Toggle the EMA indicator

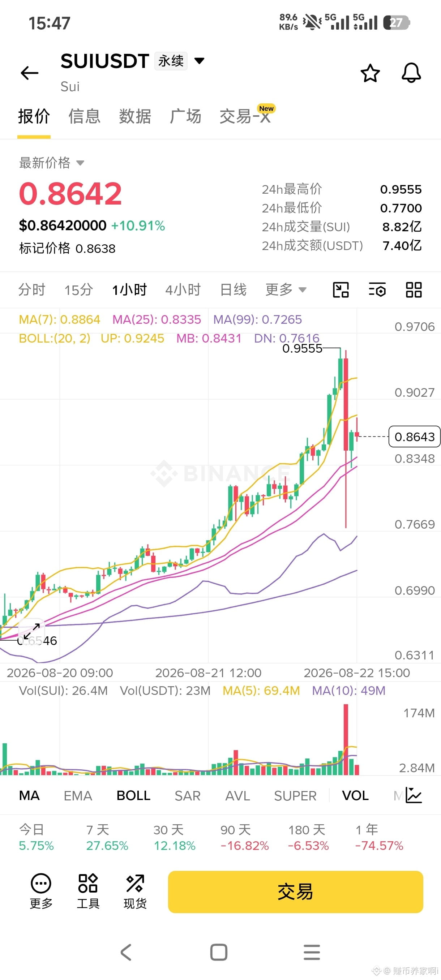tap(78, 795)
